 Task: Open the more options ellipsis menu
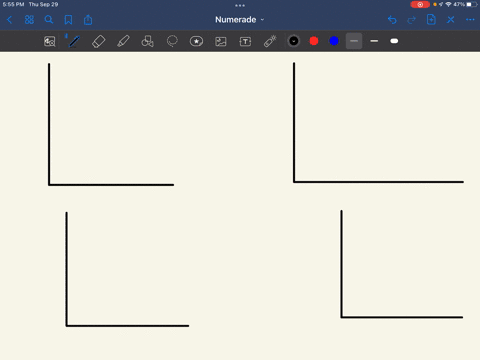[x=470, y=20]
